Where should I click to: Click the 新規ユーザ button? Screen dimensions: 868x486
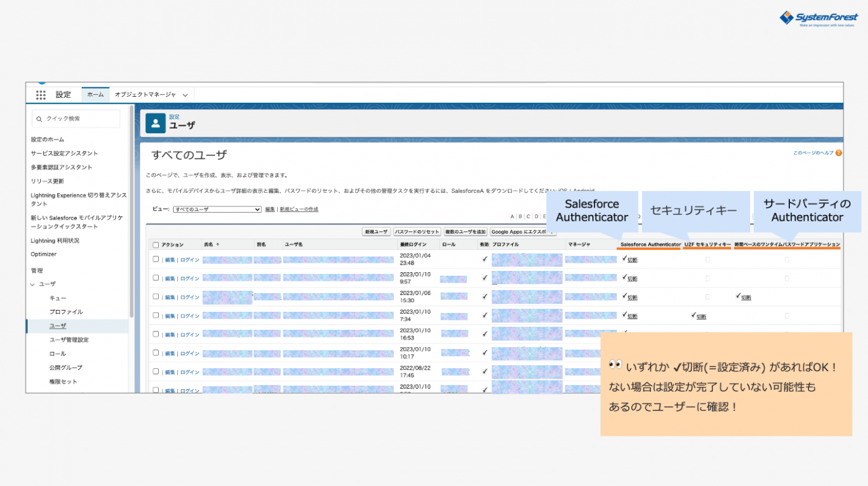click(376, 232)
